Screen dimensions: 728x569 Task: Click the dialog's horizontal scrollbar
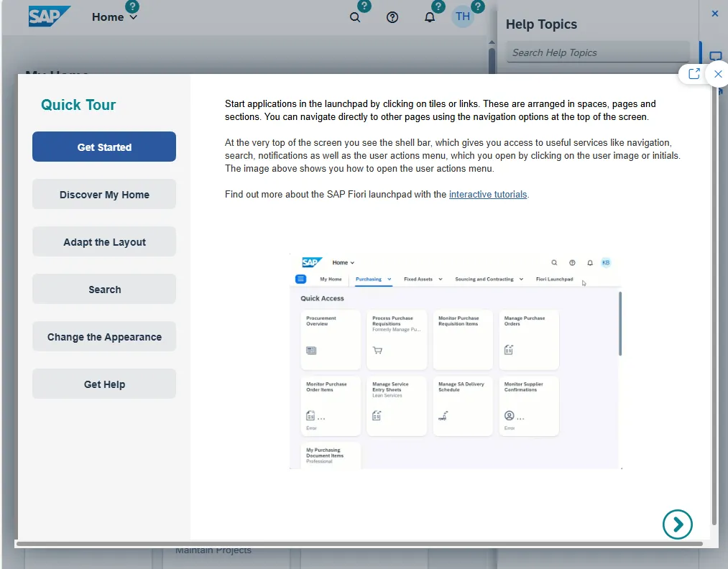pyautogui.click(x=359, y=543)
